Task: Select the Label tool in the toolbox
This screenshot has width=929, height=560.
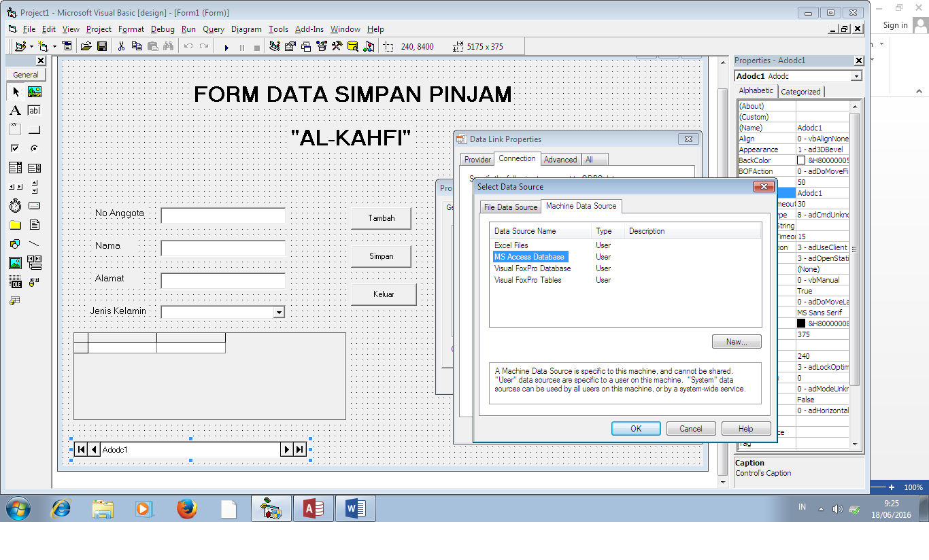Action: point(15,110)
